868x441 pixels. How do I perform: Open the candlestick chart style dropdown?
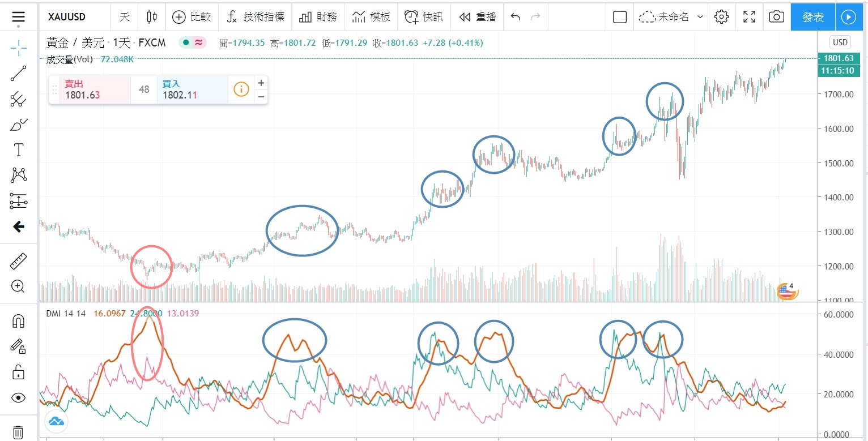pos(152,17)
